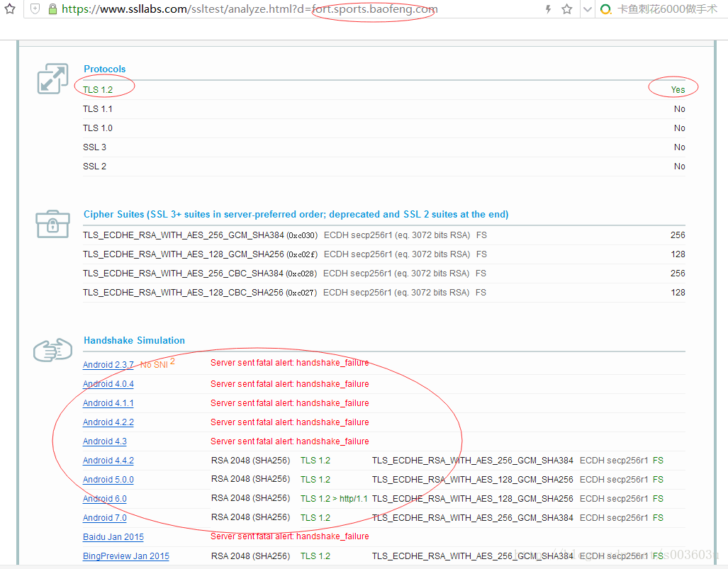Open the Android 4.4.2 client link
The image size is (728, 569).
[x=108, y=461]
